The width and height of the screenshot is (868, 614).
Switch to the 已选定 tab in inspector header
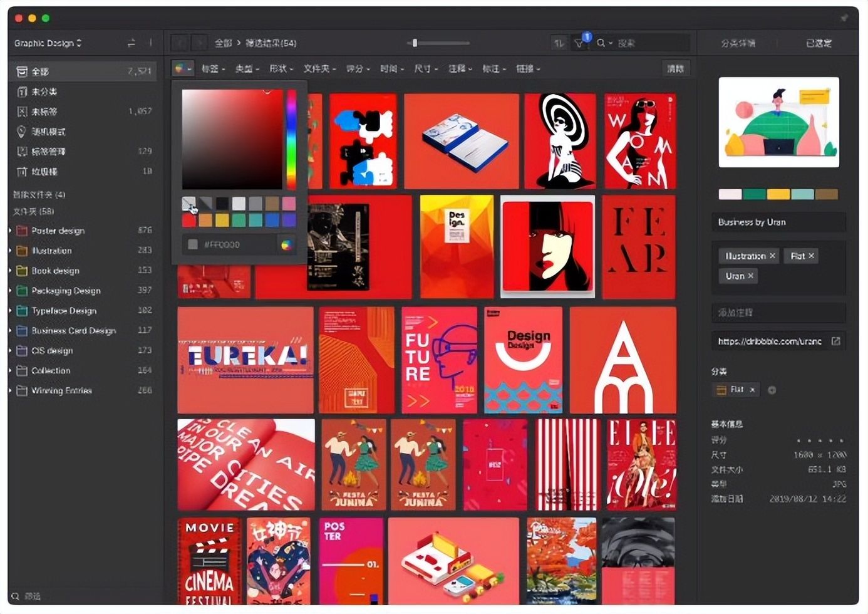click(x=819, y=43)
